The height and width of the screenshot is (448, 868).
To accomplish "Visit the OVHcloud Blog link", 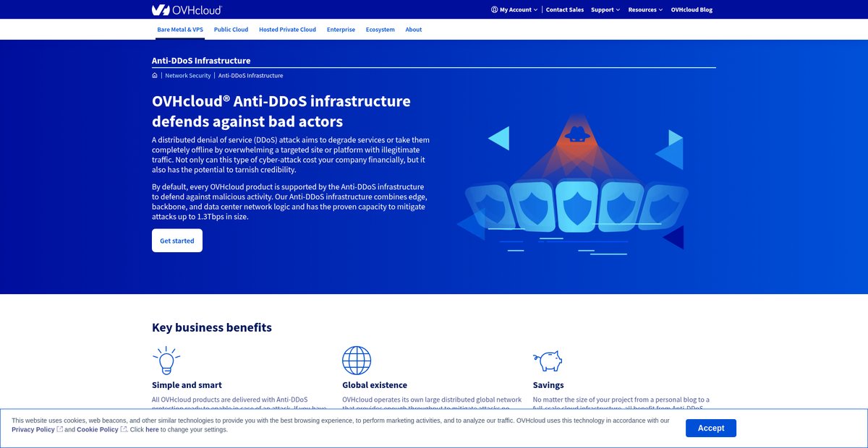I will click(x=692, y=9).
